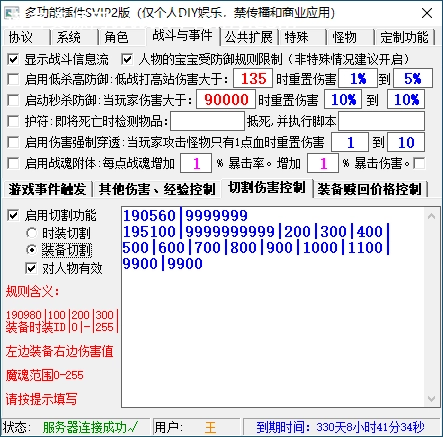This screenshot has height=437, width=443.
Task: Click the 服务器连接成功 status text
Action: point(90,427)
